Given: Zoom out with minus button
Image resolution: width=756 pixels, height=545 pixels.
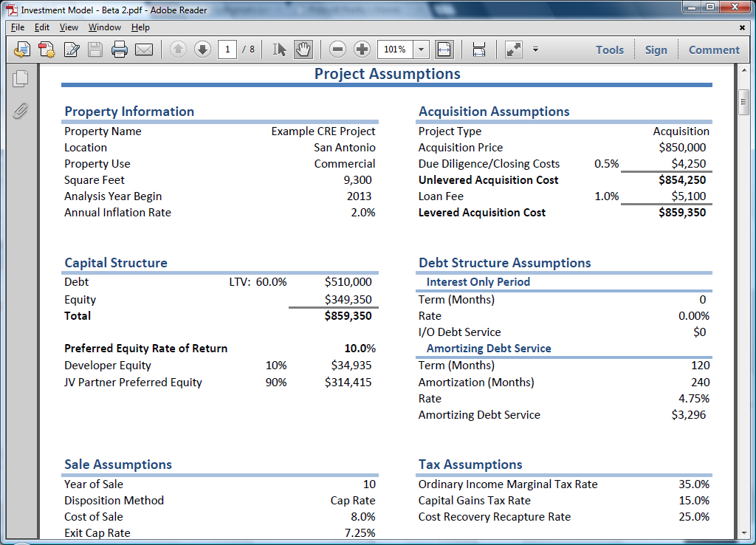Looking at the screenshot, I should [338, 49].
